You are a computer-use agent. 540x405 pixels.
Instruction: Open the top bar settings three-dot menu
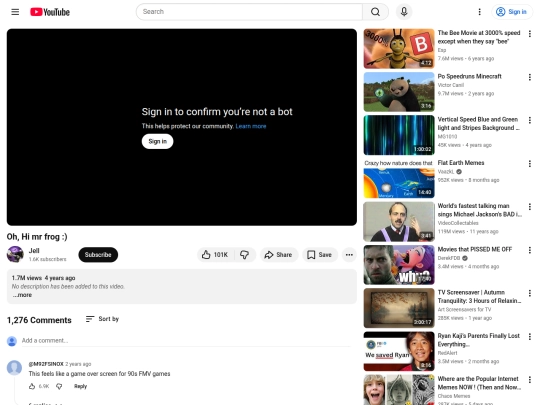(x=479, y=12)
